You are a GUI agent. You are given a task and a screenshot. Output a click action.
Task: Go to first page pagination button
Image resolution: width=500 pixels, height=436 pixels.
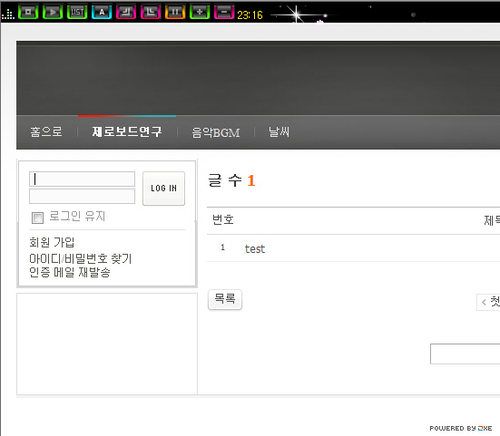pos(489,302)
